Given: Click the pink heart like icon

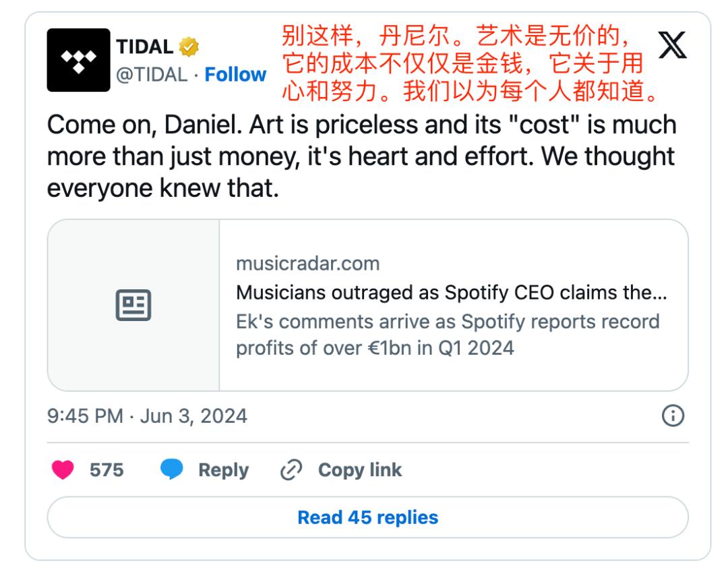Looking at the screenshot, I should [x=63, y=469].
